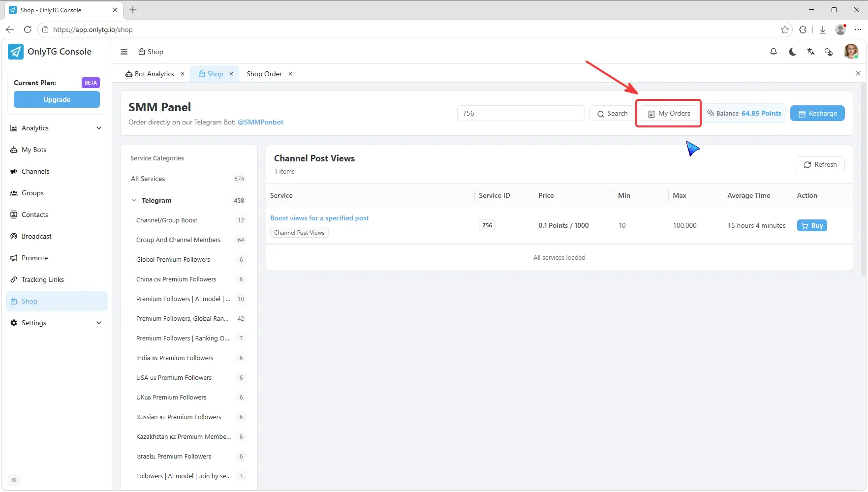Switch to dark mode moon icon
Image resolution: width=868 pixels, height=492 pixels.
(792, 52)
